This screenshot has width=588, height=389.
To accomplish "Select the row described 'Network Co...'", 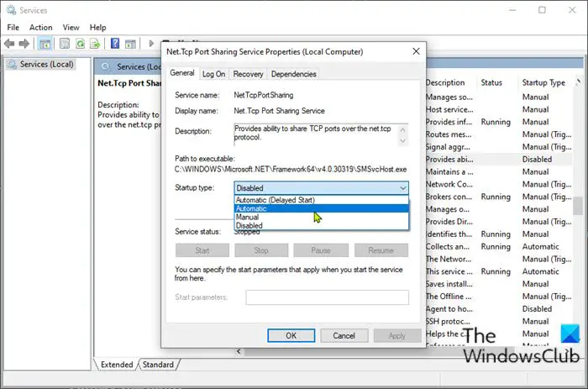I will click(499, 184).
